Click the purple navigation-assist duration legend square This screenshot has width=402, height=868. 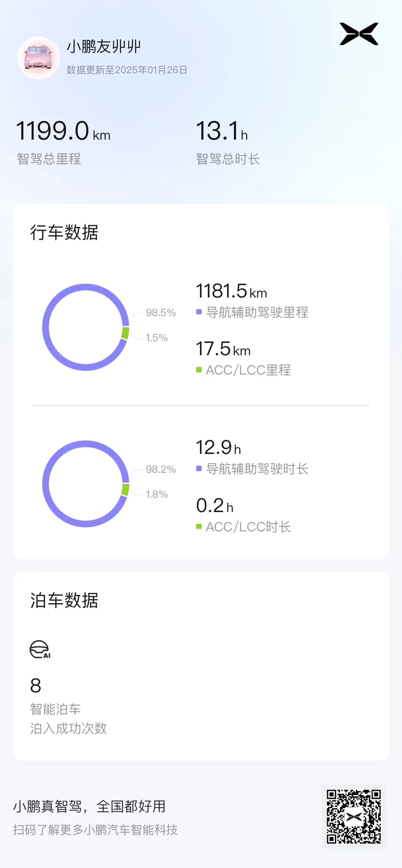(199, 468)
